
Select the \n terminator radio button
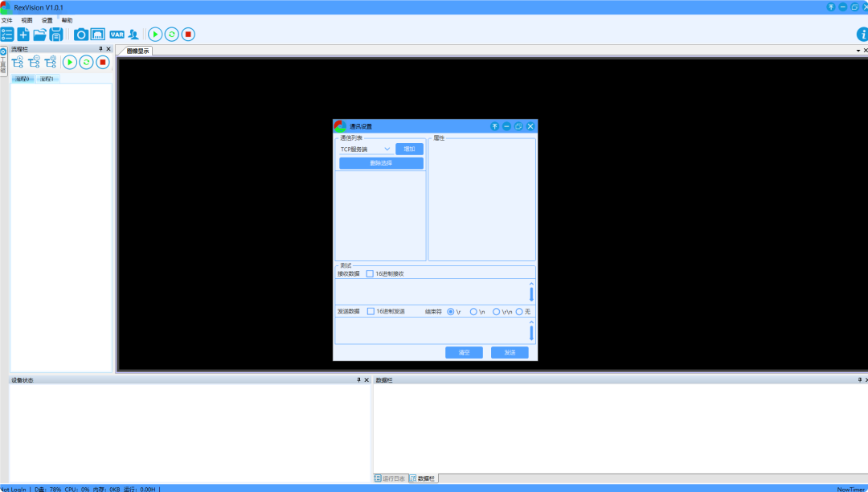[473, 312]
